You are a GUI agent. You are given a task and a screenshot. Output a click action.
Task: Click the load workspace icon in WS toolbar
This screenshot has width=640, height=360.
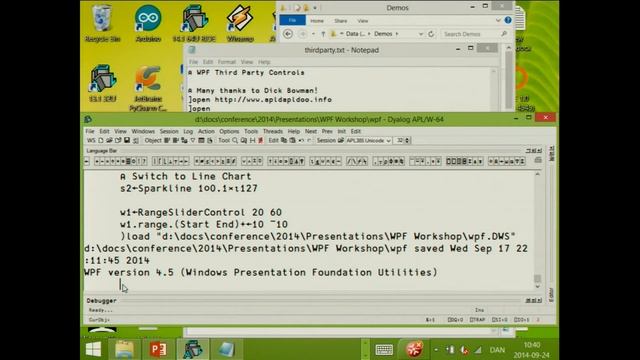tap(109, 140)
